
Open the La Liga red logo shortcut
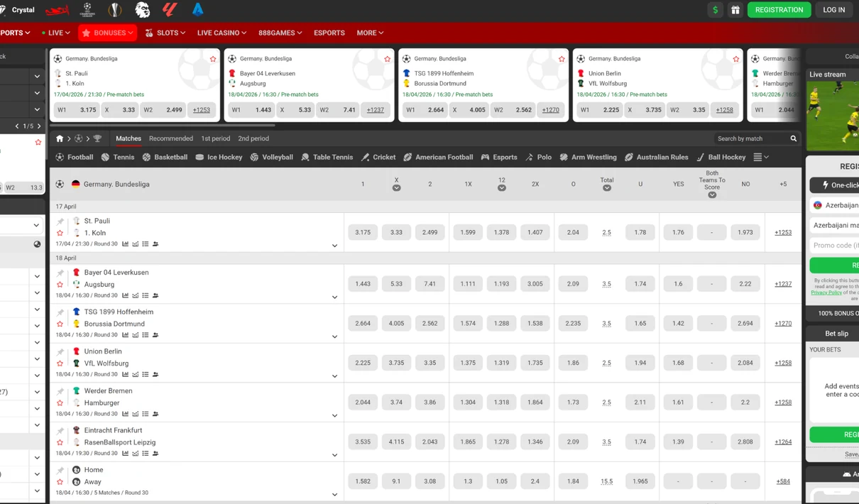[170, 10]
